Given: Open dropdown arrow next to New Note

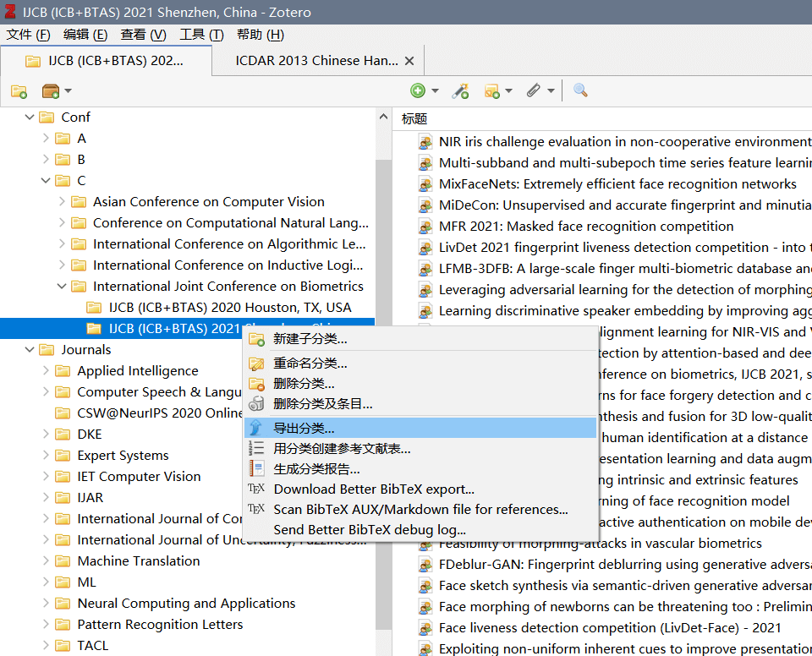Looking at the screenshot, I should [508, 91].
